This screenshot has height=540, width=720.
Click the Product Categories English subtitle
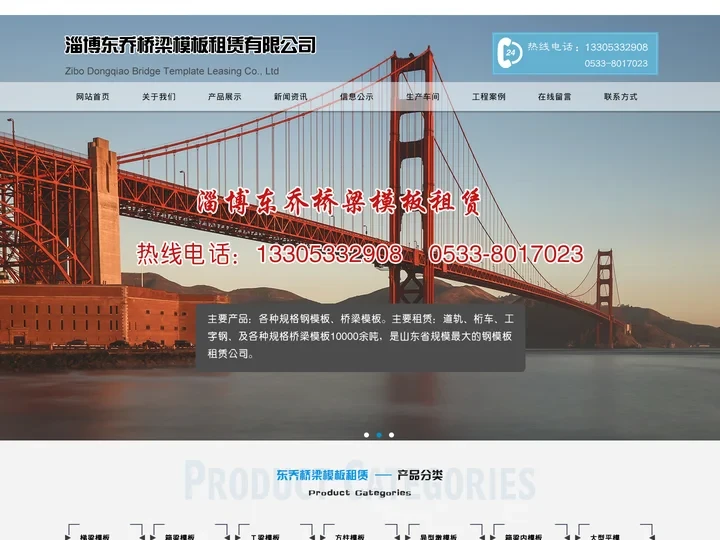pos(360,493)
